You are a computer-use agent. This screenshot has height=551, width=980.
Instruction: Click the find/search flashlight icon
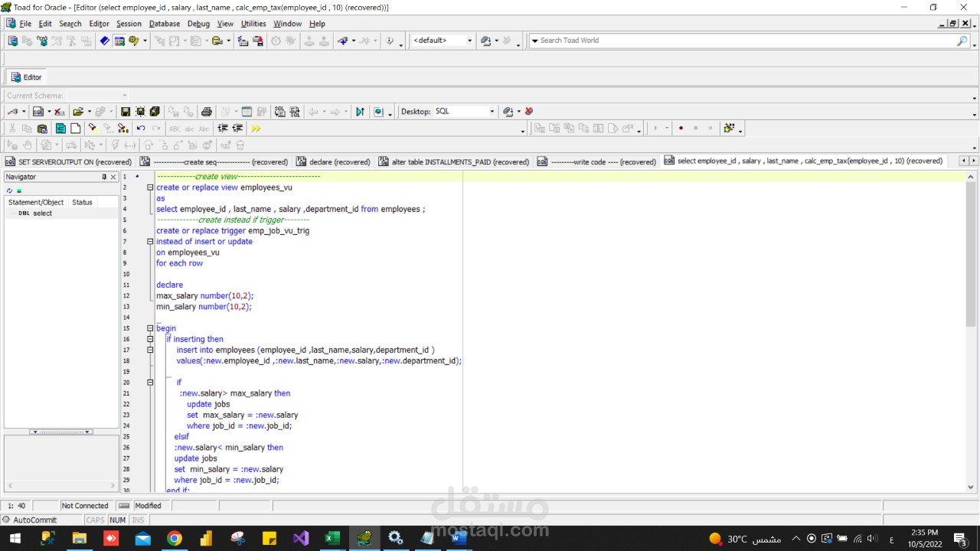[x=92, y=129]
